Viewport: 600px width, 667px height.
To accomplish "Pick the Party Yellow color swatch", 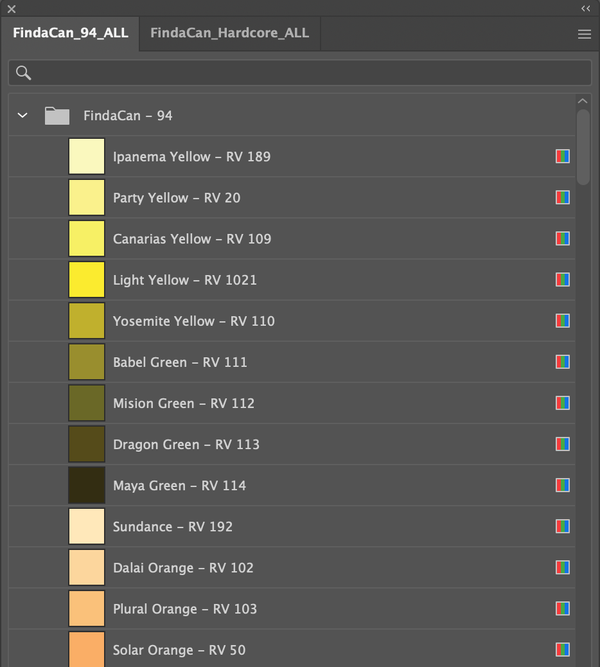I will [x=86, y=198].
